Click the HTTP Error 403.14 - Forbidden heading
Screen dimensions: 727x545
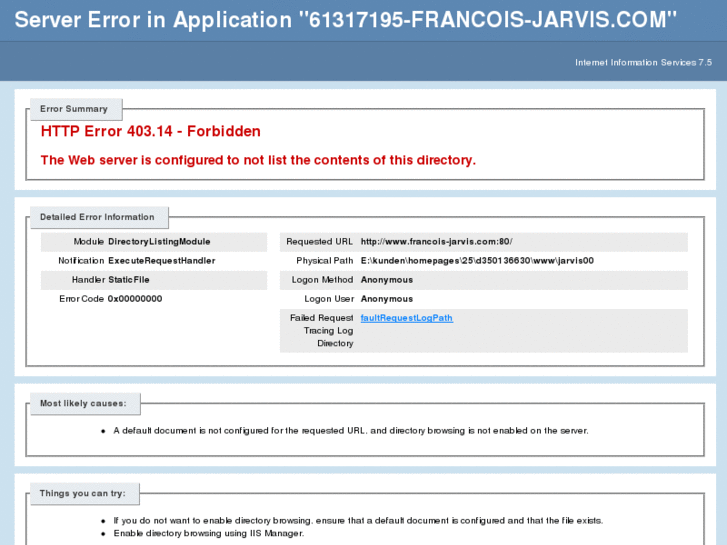click(x=151, y=131)
